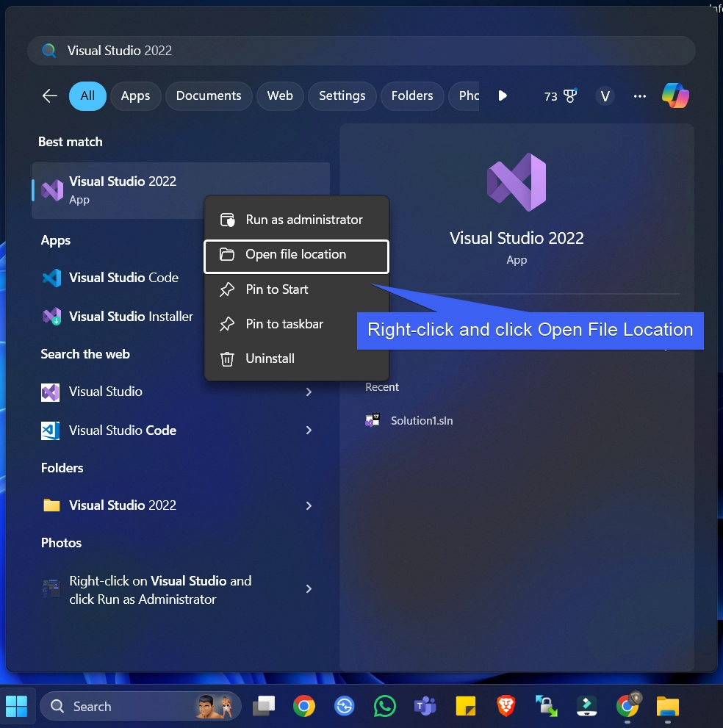Open Microsoft Teams from the taskbar
Screen dimensions: 723x728
pos(425,706)
